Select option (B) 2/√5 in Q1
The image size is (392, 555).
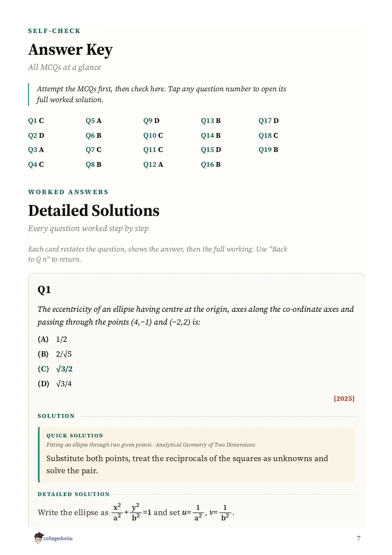point(55,354)
